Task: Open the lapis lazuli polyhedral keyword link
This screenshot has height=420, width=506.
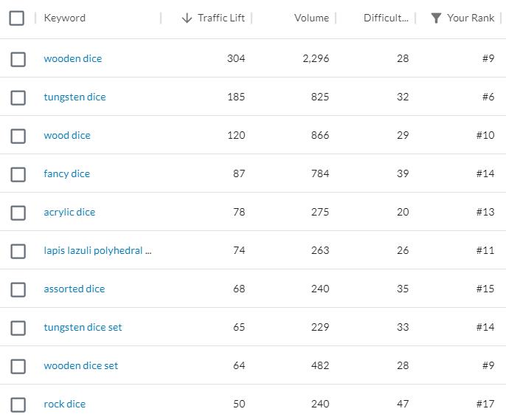Action: [97, 250]
